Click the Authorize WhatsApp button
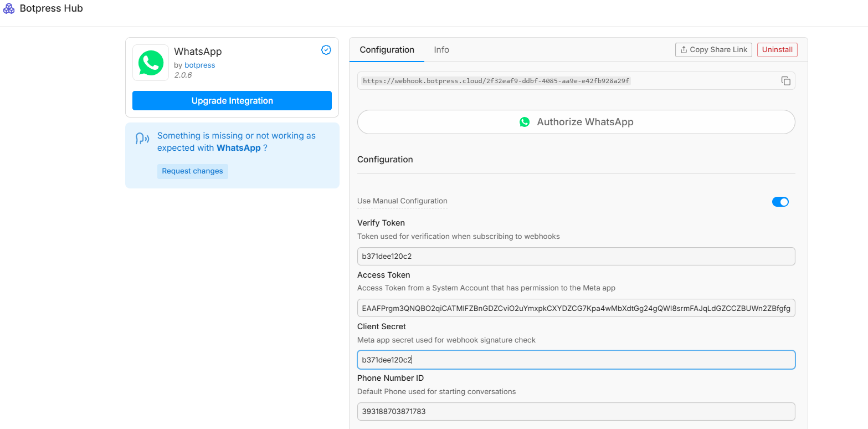The image size is (868, 429). [576, 122]
